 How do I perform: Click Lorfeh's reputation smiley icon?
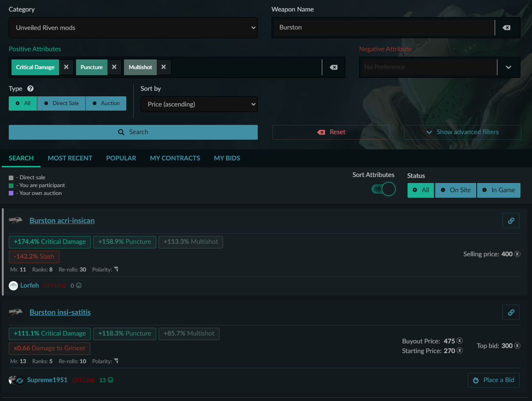pos(79,285)
